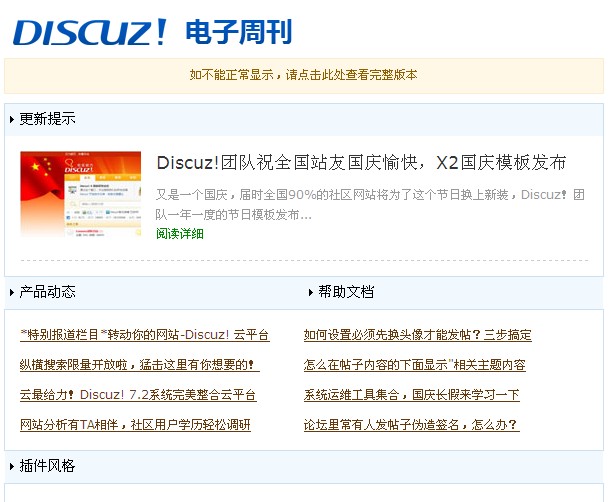Click the 产品动态 section heading
The height and width of the screenshot is (502, 611).
[x=47, y=292]
